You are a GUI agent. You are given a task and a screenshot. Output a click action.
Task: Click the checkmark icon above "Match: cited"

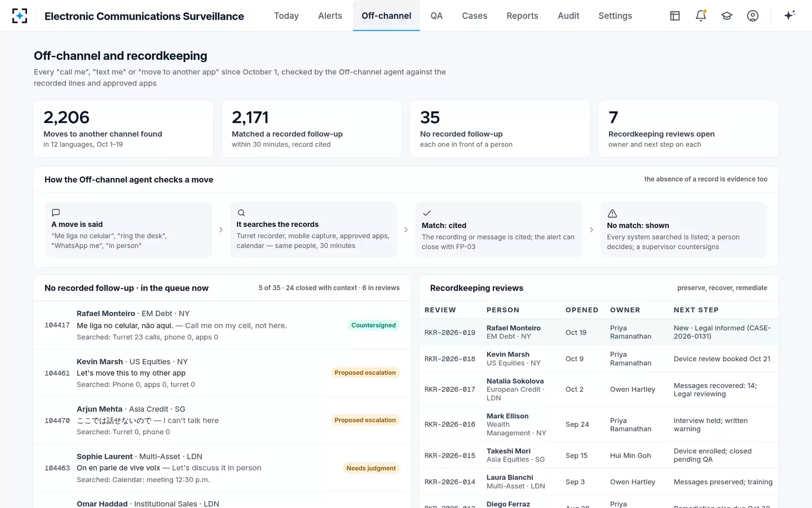[427, 213]
